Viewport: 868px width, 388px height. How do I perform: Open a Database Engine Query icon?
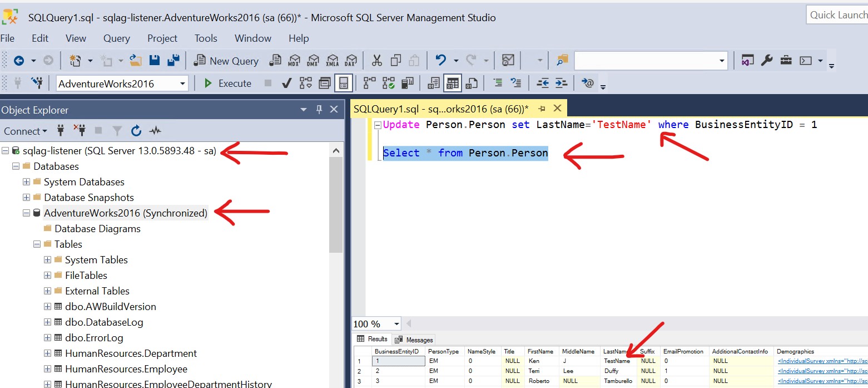pos(275,61)
